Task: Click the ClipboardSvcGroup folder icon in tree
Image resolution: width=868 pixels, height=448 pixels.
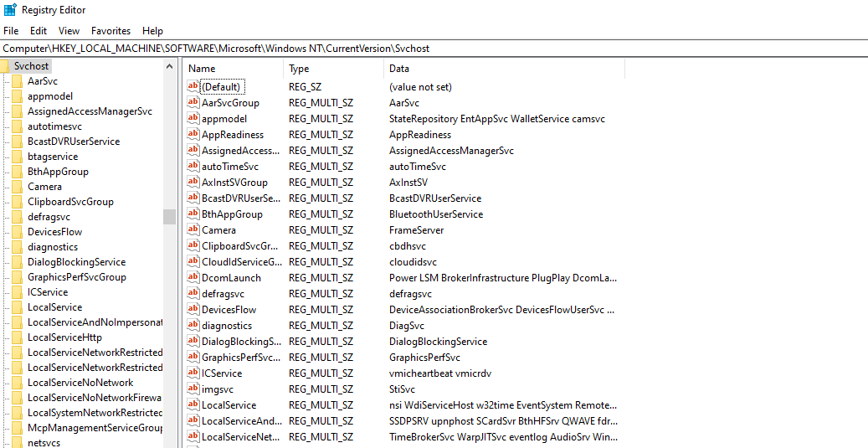Action: coord(18,202)
